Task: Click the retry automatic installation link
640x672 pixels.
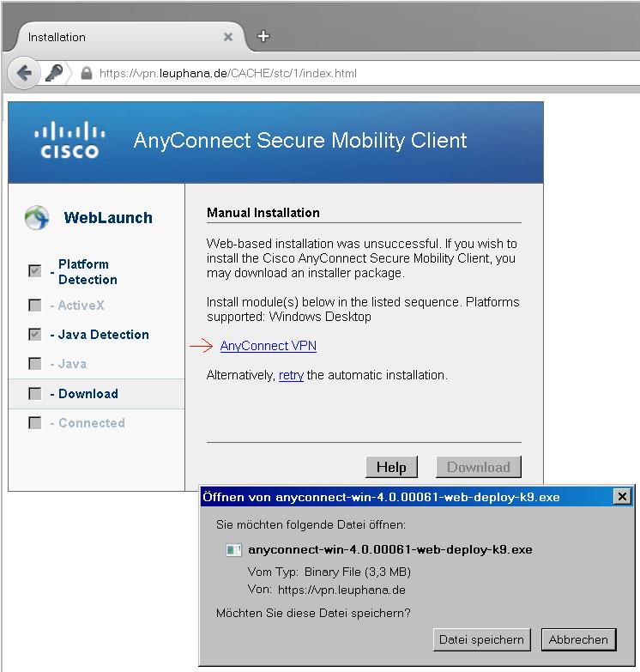Action: (x=291, y=375)
